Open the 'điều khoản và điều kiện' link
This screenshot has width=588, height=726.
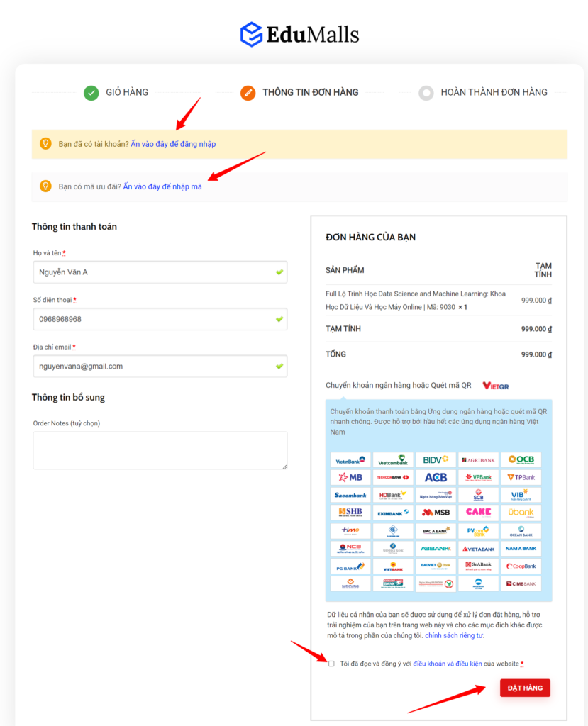pyautogui.click(x=448, y=664)
